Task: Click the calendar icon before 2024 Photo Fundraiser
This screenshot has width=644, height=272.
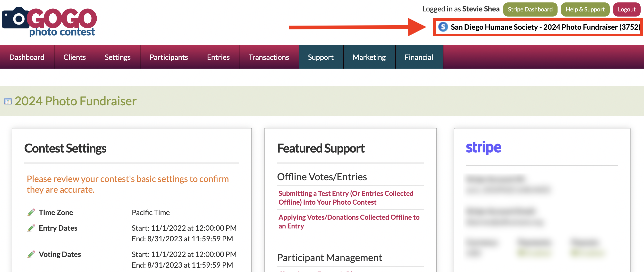Action: point(8,101)
